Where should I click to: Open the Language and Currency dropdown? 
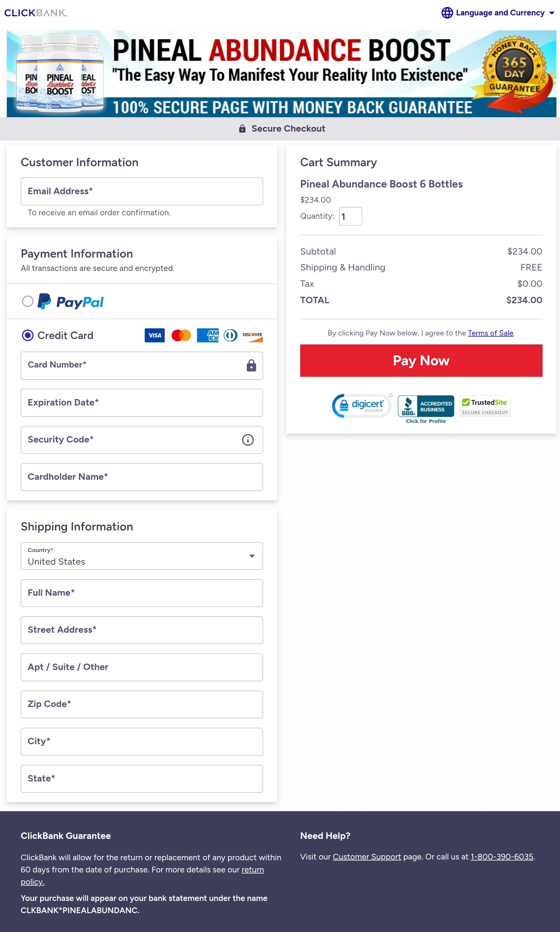[500, 12]
